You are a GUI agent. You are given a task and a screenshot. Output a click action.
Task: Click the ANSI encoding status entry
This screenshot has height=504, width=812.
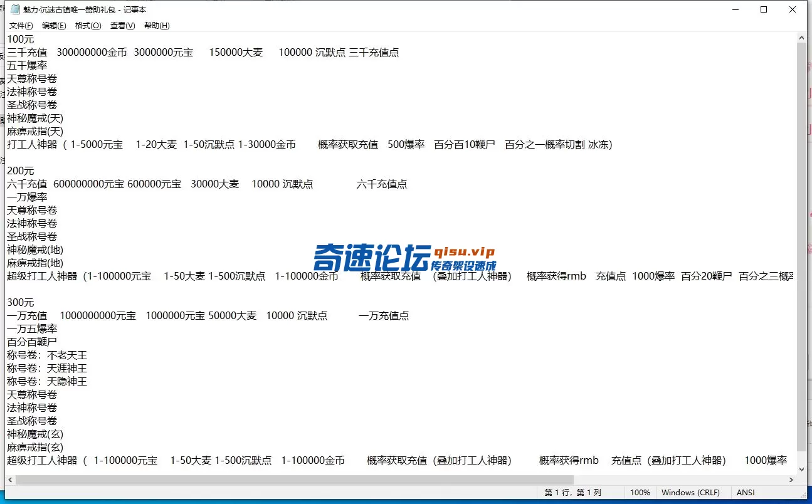[746, 493]
